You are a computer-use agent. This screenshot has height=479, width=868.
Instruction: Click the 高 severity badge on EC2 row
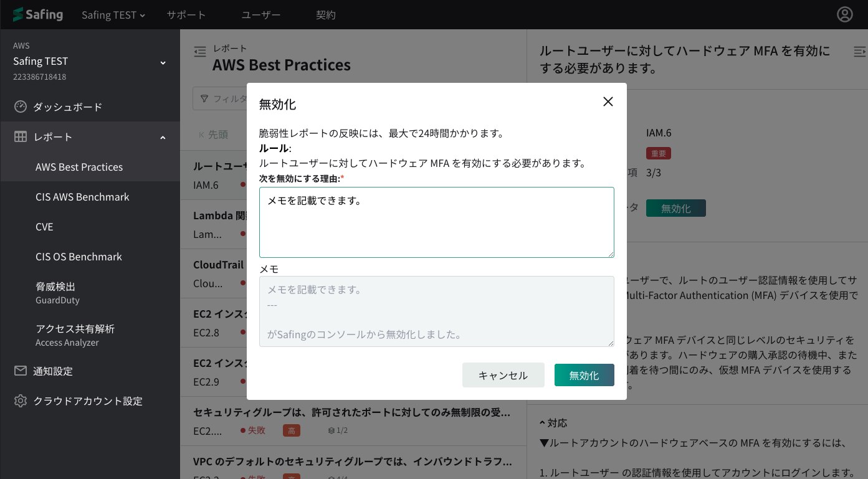pyautogui.click(x=291, y=430)
